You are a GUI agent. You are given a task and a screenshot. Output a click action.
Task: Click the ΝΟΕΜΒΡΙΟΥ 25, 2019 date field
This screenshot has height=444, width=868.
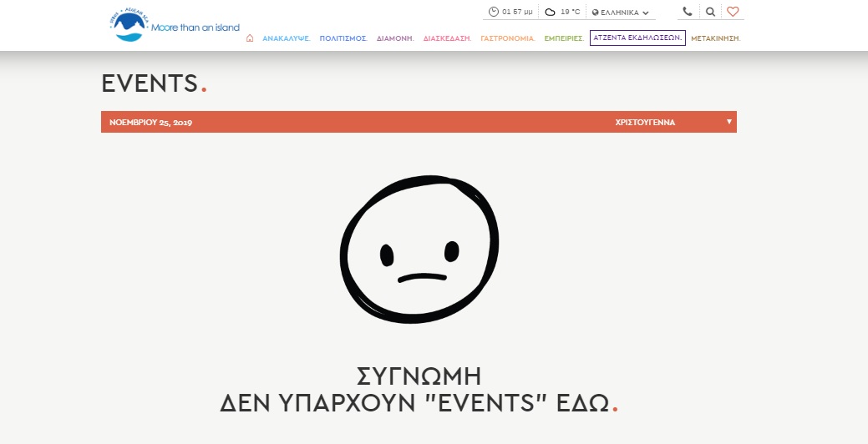(x=151, y=122)
